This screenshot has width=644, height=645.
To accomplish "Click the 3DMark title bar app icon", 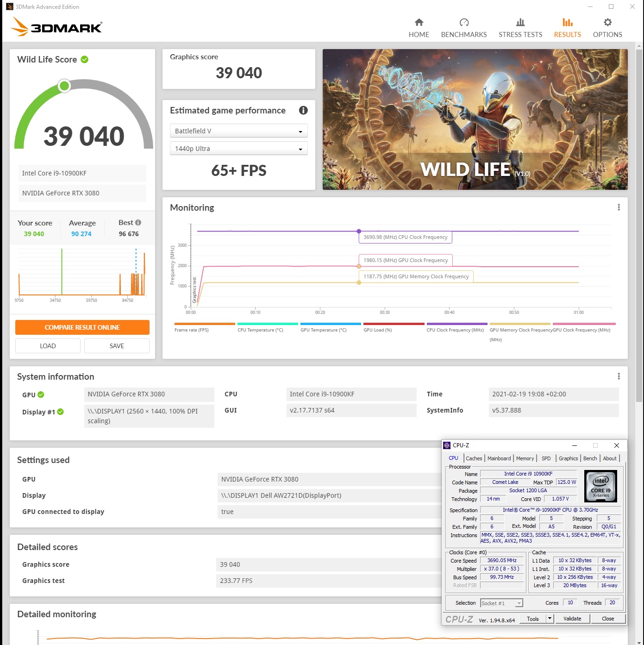I will pos(9,6).
